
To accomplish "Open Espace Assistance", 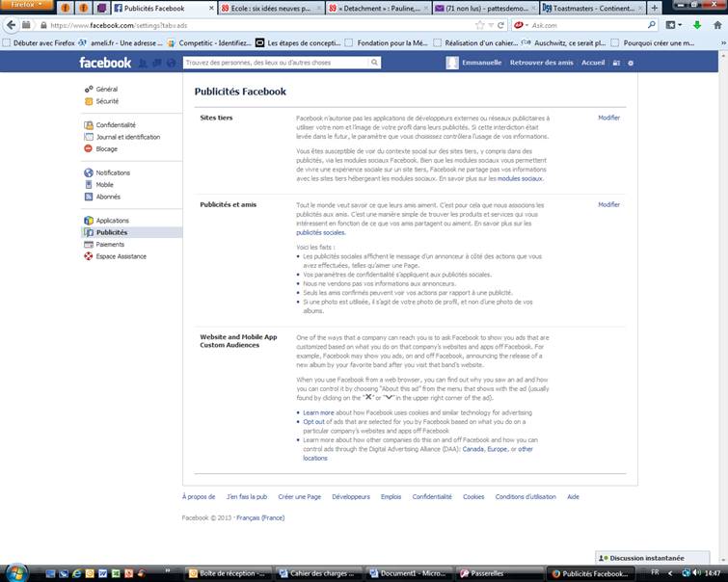I will point(121,256).
